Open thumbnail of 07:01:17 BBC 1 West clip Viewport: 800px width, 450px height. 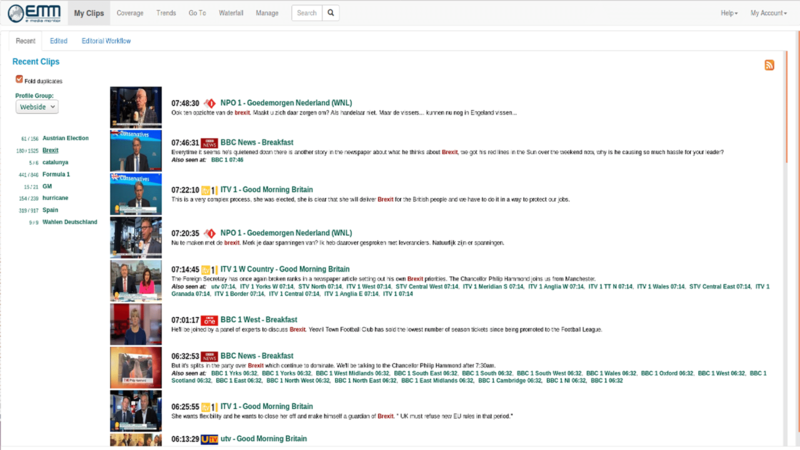coord(136,324)
